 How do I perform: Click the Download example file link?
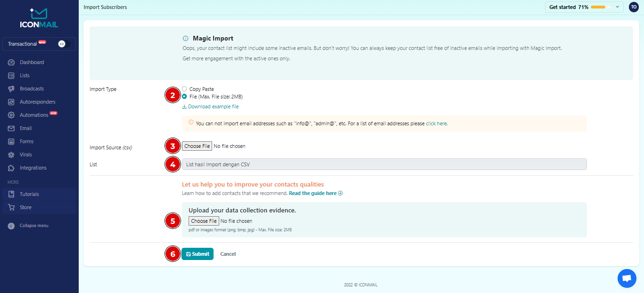click(213, 106)
